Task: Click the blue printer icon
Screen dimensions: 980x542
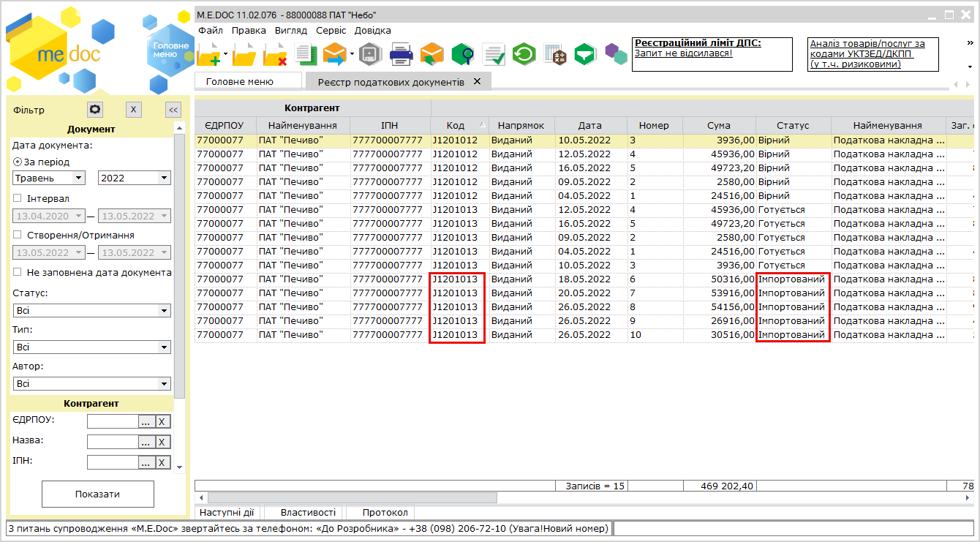Action: click(x=401, y=54)
